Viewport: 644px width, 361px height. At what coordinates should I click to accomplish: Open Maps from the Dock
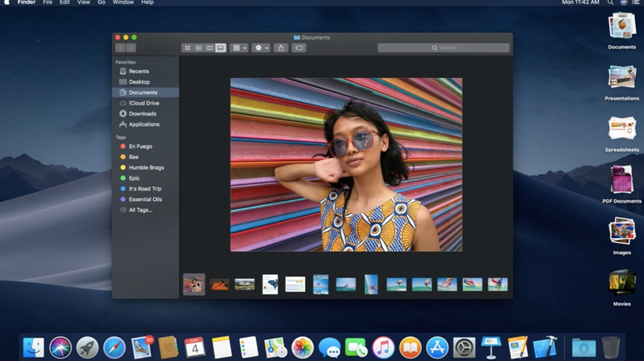275,347
